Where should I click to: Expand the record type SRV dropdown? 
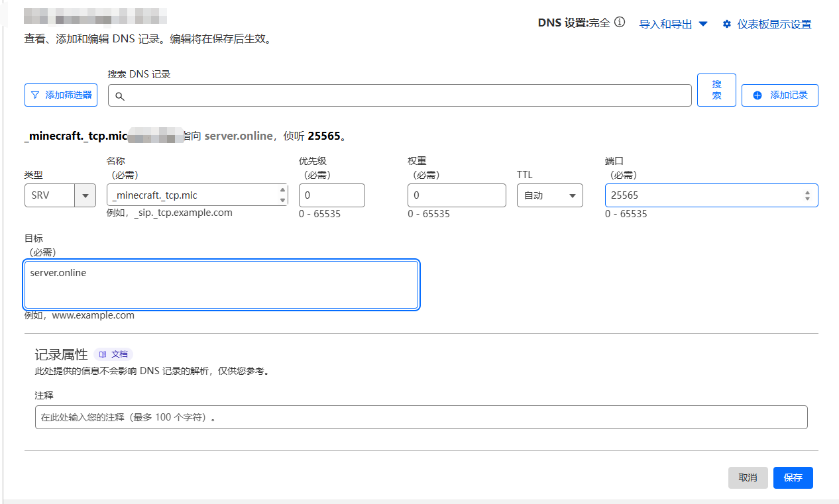click(85, 195)
